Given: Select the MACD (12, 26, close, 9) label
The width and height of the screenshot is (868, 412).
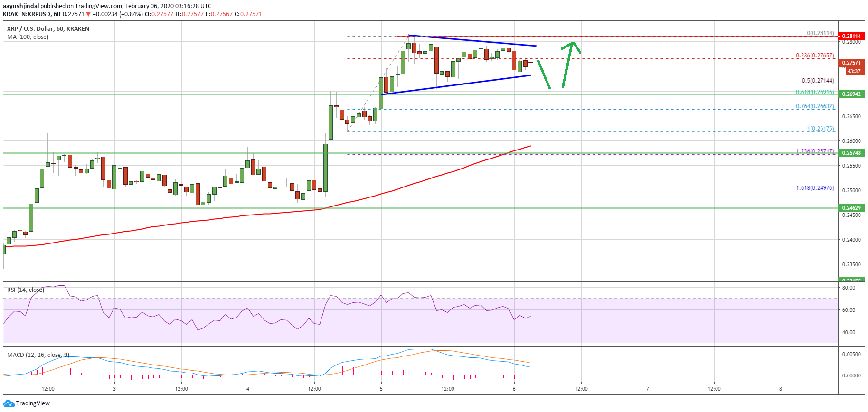Looking at the screenshot, I should pos(38,355).
